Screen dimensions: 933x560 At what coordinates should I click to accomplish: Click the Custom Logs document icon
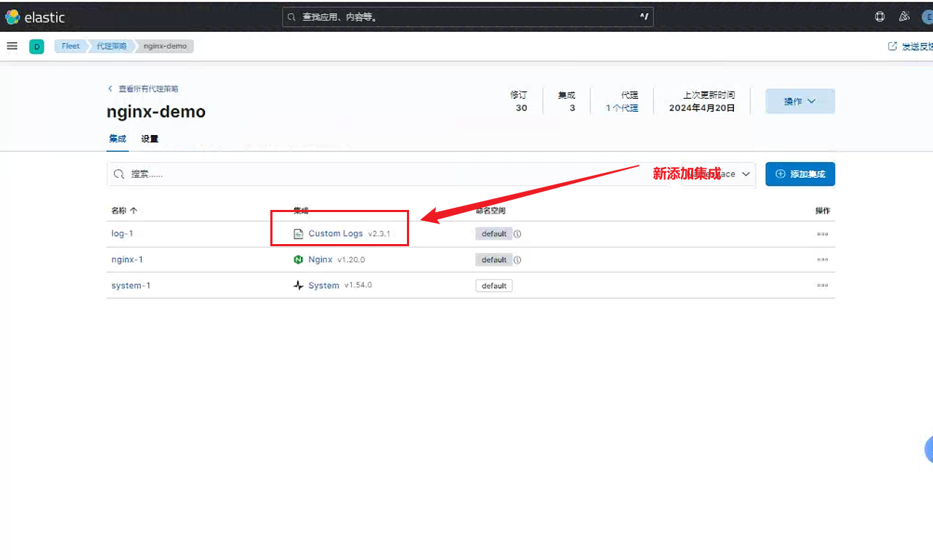[298, 234]
